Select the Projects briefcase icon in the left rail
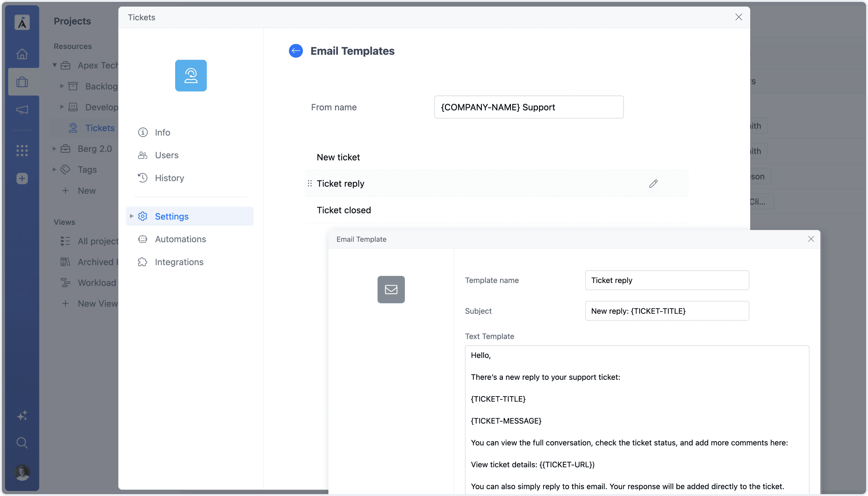868x496 pixels. [22, 82]
